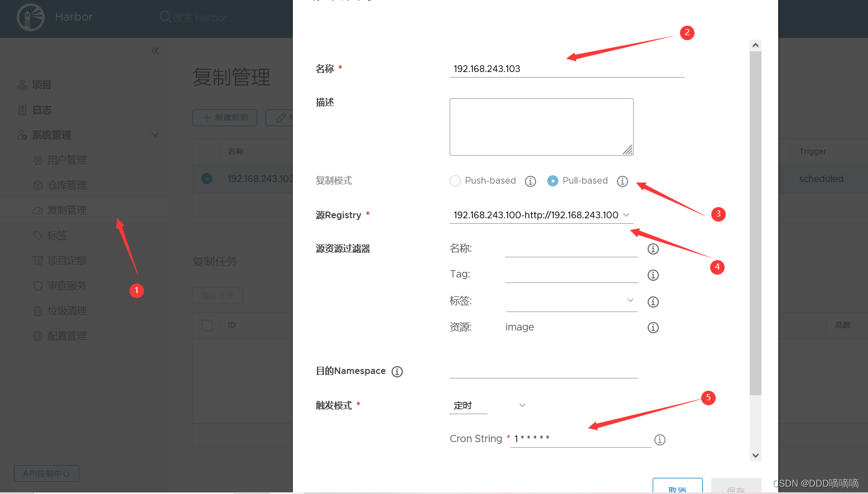Open the 源Registry dropdown
The width and height of the screenshot is (868, 494).
tap(541, 215)
